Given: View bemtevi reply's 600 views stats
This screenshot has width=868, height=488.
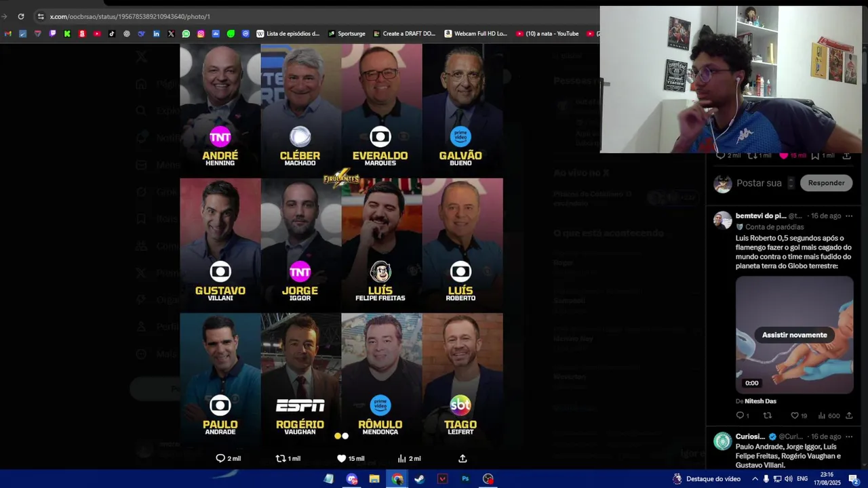Looking at the screenshot, I should [828, 415].
